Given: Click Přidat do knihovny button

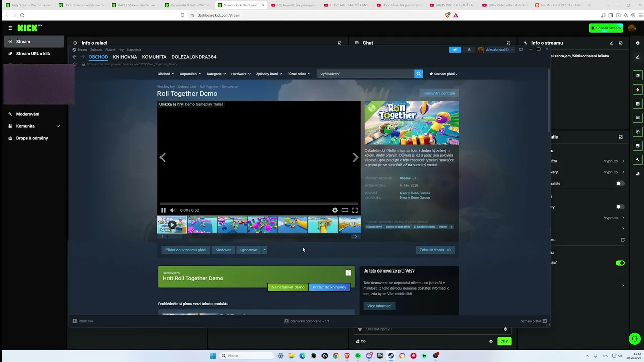Looking at the screenshot, I should coord(330,287).
